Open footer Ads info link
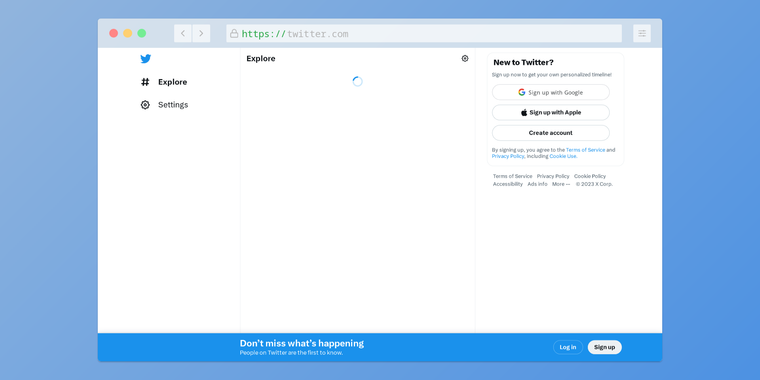Viewport: 760px width, 380px height. [538, 184]
